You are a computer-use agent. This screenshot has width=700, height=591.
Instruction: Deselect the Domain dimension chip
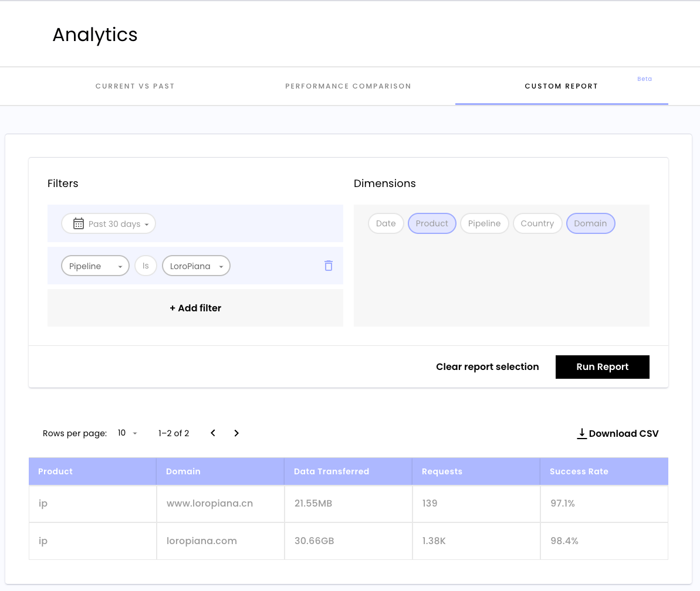[591, 223]
